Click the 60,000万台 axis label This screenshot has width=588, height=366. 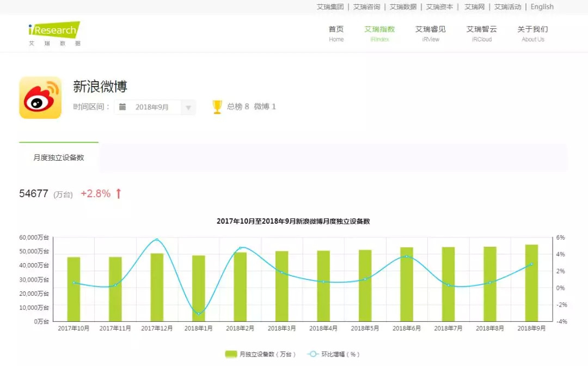[x=34, y=237]
